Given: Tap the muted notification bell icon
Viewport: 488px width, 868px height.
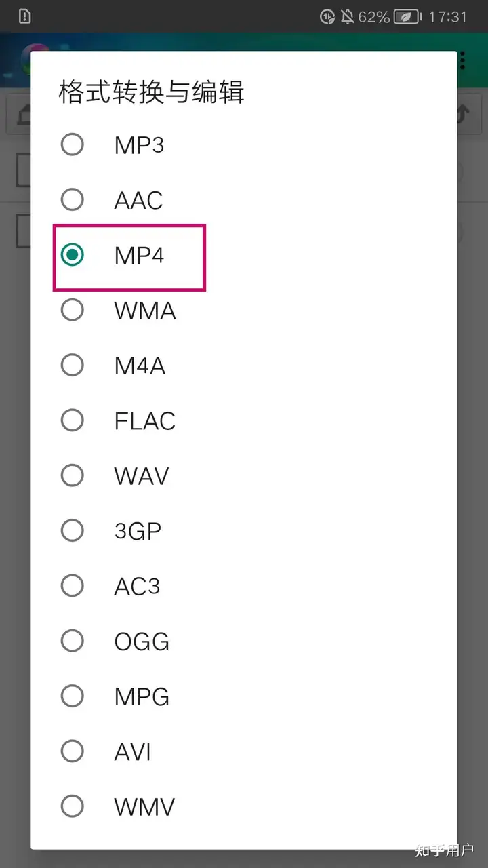Looking at the screenshot, I should tap(348, 16).
